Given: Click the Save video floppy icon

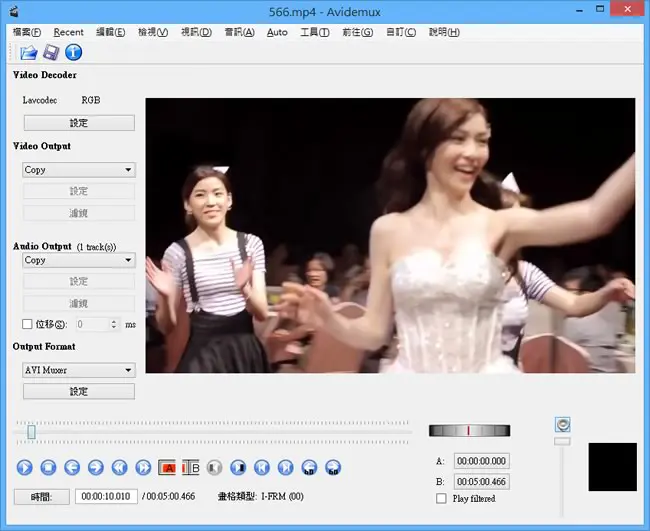Looking at the screenshot, I should (x=51, y=53).
